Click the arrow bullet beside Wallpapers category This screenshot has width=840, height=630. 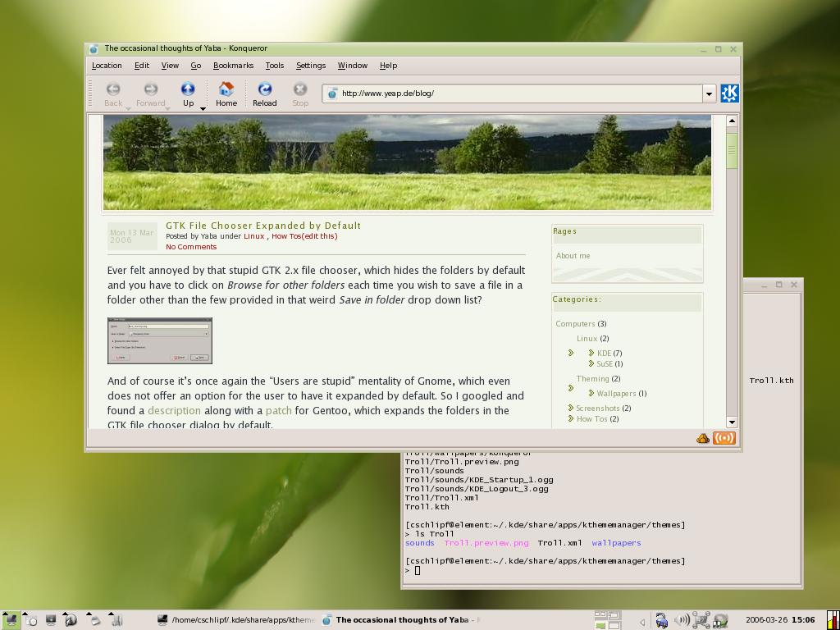pos(591,393)
